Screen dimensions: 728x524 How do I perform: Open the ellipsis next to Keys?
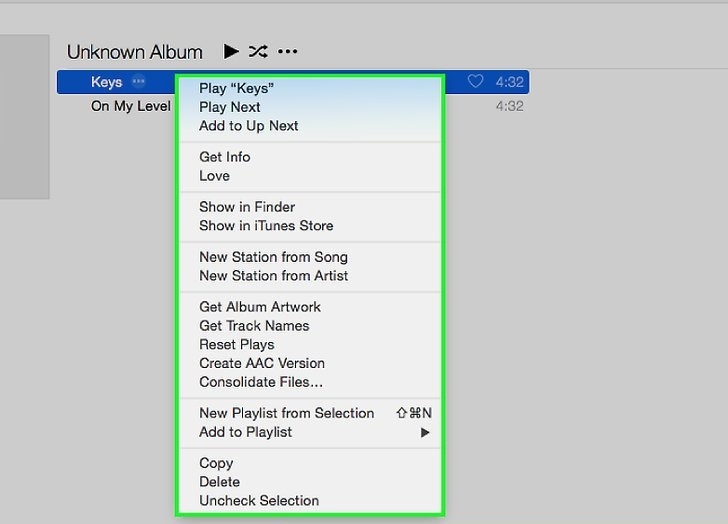coord(138,82)
